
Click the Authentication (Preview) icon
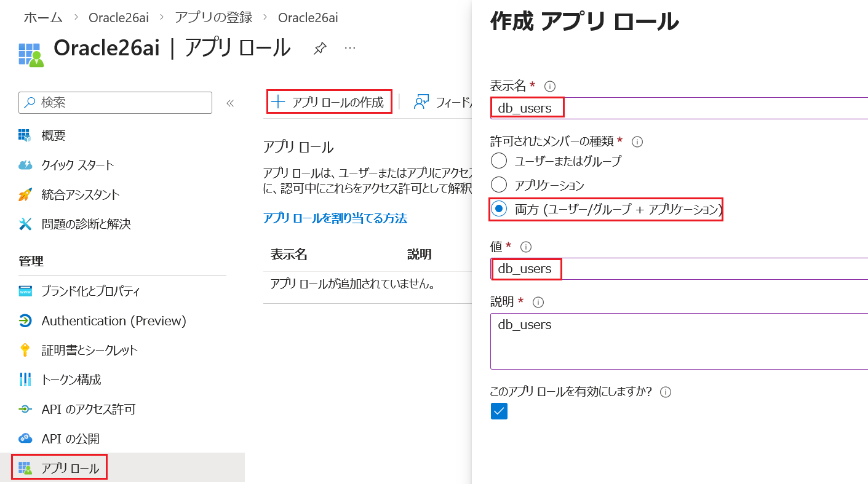(25, 321)
